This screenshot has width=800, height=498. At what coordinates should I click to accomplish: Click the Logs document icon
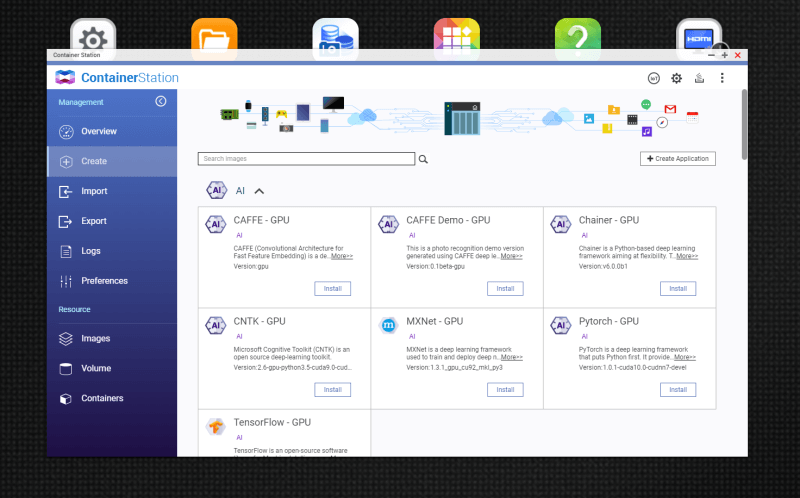tap(66, 252)
